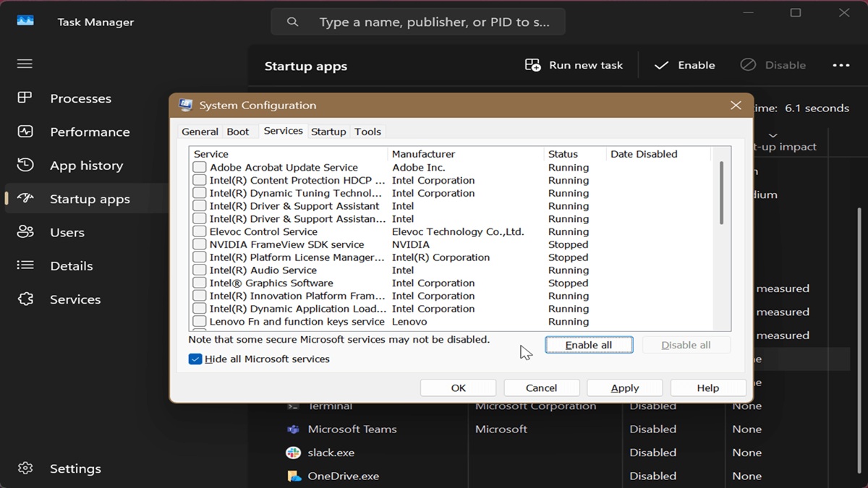Select the slack.exe startup entry text

tap(331, 453)
